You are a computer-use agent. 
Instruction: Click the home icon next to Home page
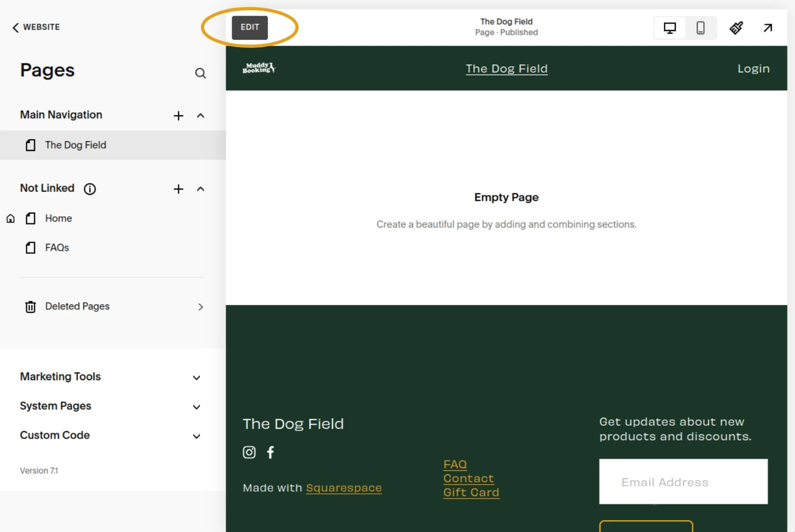tap(10, 218)
